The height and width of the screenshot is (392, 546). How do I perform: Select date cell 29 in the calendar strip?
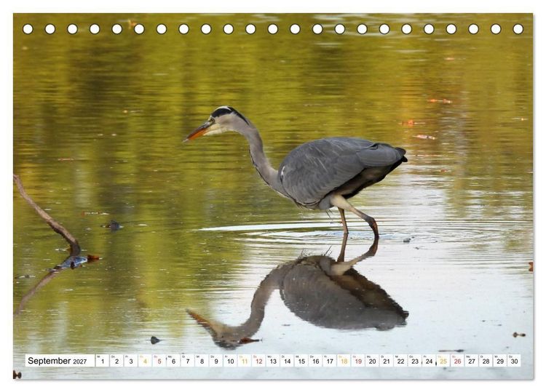point(500,361)
